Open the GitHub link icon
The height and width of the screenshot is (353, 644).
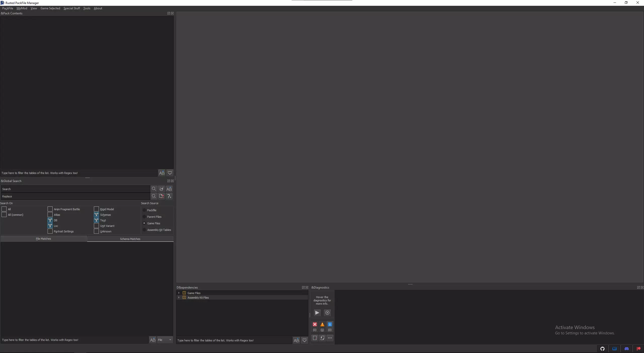coord(602,349)
